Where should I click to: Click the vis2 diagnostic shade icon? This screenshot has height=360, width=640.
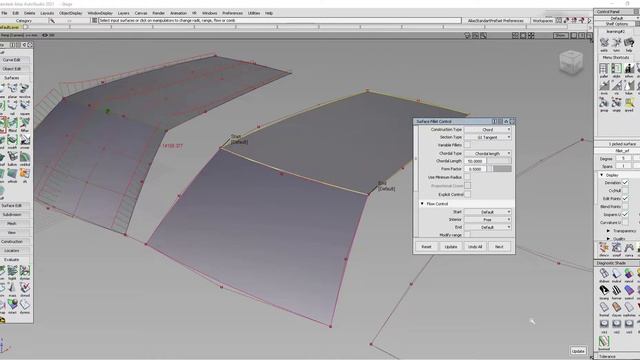(617, 324)
